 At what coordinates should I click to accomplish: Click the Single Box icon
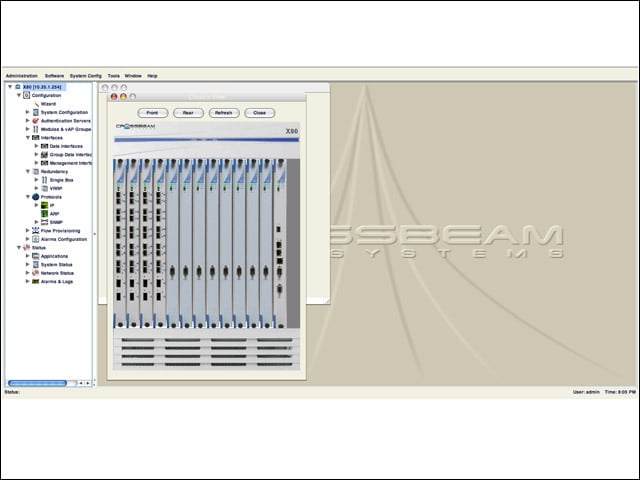coord(44,180)
